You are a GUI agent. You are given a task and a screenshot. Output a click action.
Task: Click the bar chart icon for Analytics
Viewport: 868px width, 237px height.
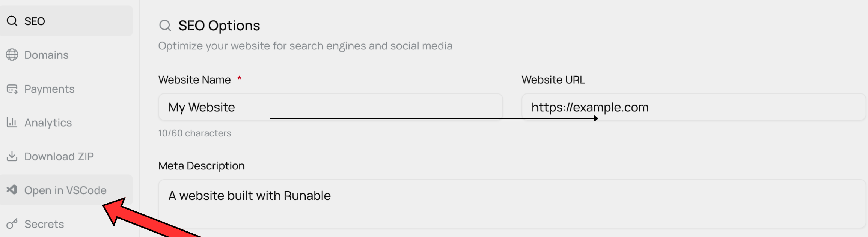[x=12, y=123]
